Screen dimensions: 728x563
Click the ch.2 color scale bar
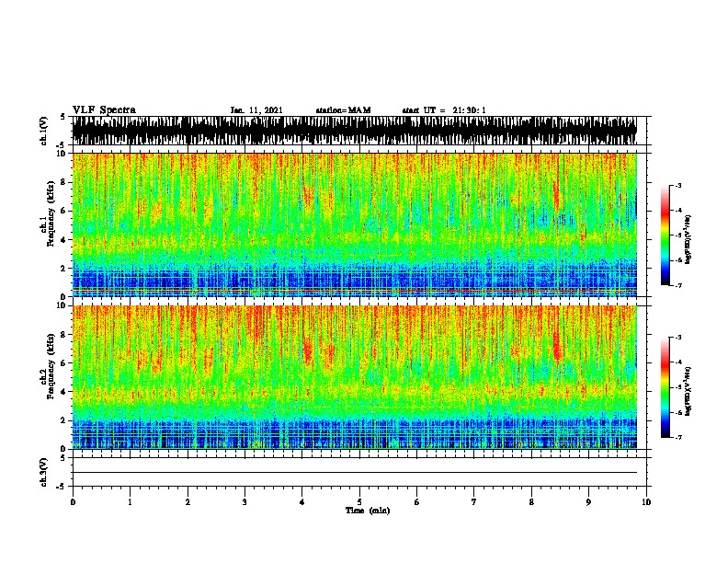pyautogui.click(x=665, y=387)
